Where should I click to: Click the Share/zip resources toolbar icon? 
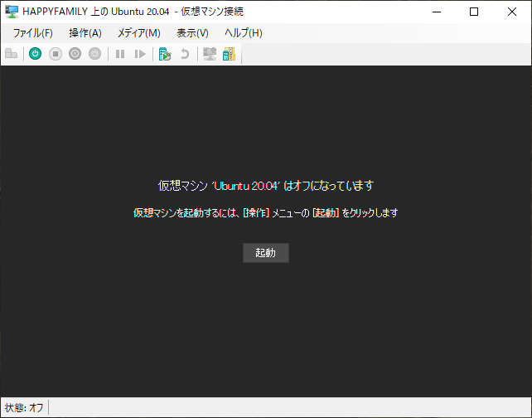pyautogui.click(x=230, y=54)
